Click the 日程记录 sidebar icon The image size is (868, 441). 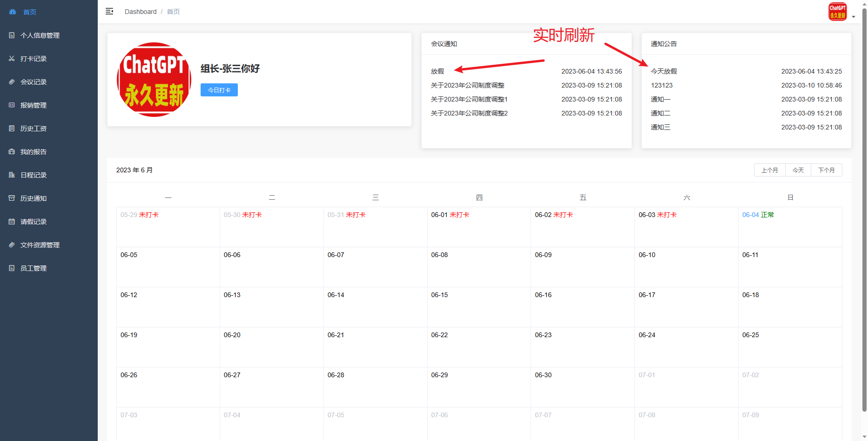(12, 175)
